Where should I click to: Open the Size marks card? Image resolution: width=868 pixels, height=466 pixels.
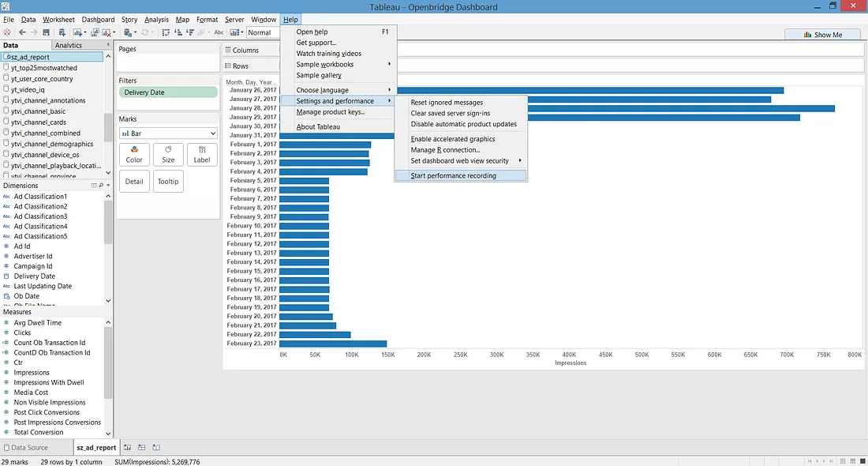[x=168, y=155]
